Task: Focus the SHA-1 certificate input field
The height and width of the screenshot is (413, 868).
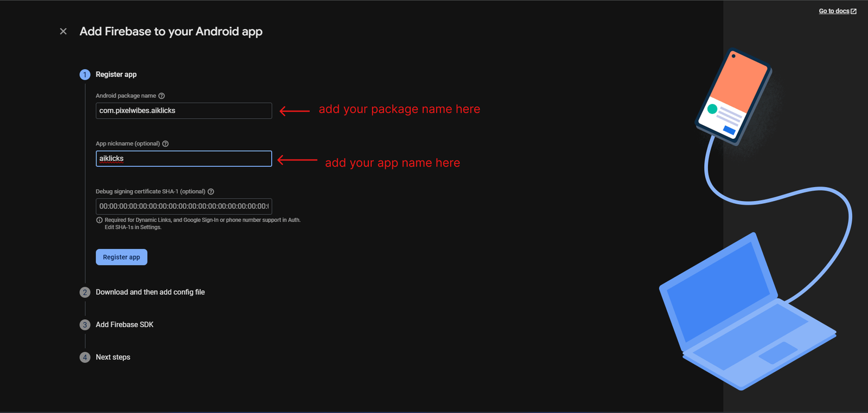Action: 183,206
